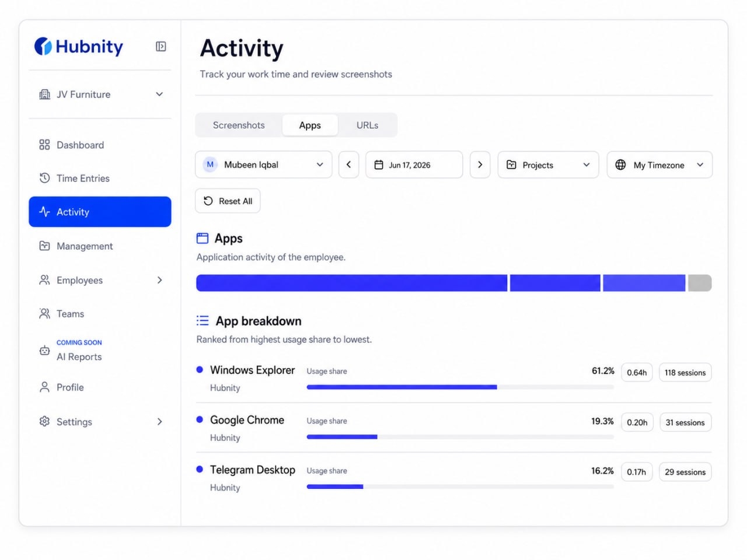Image resolution: width=747 pixels, height=560 pixels.
Task: Click the bullet dot next to Telegram Desktop
Action: tap(200, 469)
